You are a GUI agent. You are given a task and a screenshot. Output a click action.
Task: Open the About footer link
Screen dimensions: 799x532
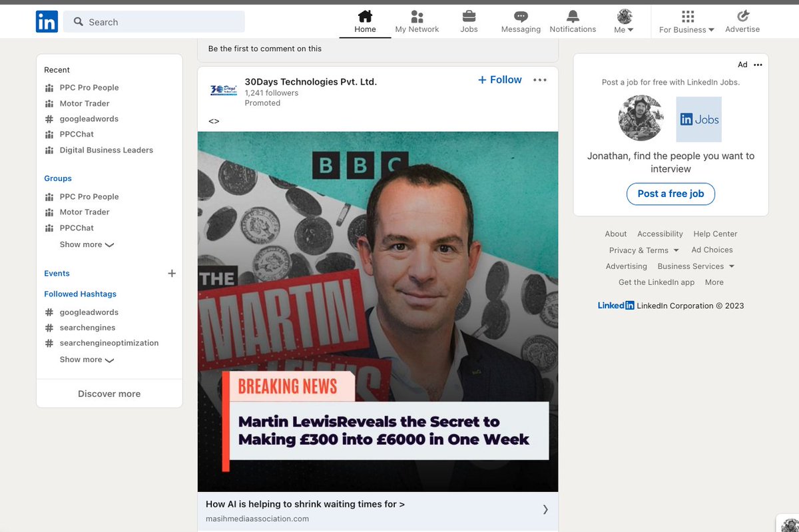pyautogui.click(x=616, y=234)
